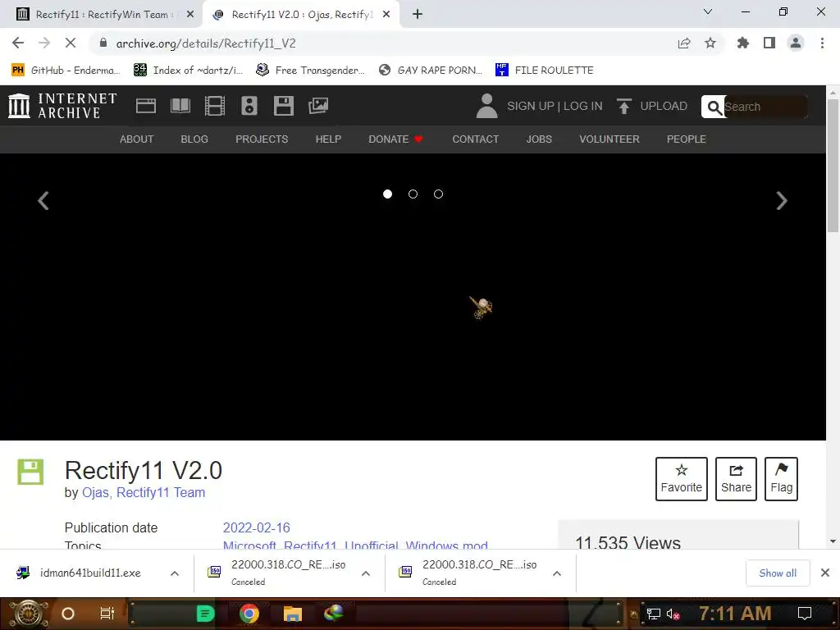Click the Internet Archive logo

(x=62, y=106)
